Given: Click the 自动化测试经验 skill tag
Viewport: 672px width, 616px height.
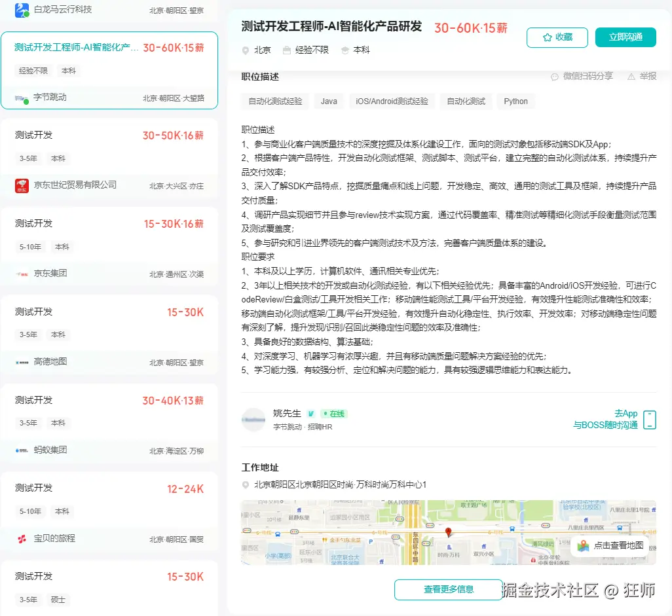Looking at the screenshot, I should pyautogui.click(x=275, y=101).
